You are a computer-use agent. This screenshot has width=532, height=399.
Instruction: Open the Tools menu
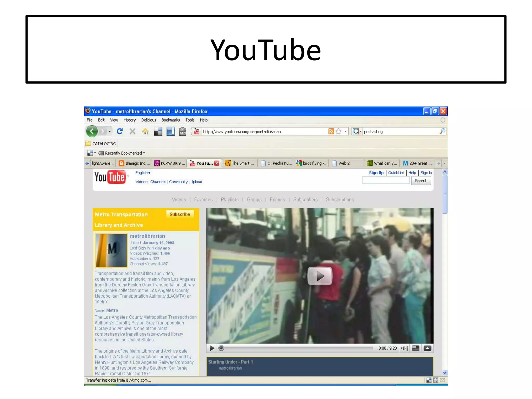(x=190, y=120)
